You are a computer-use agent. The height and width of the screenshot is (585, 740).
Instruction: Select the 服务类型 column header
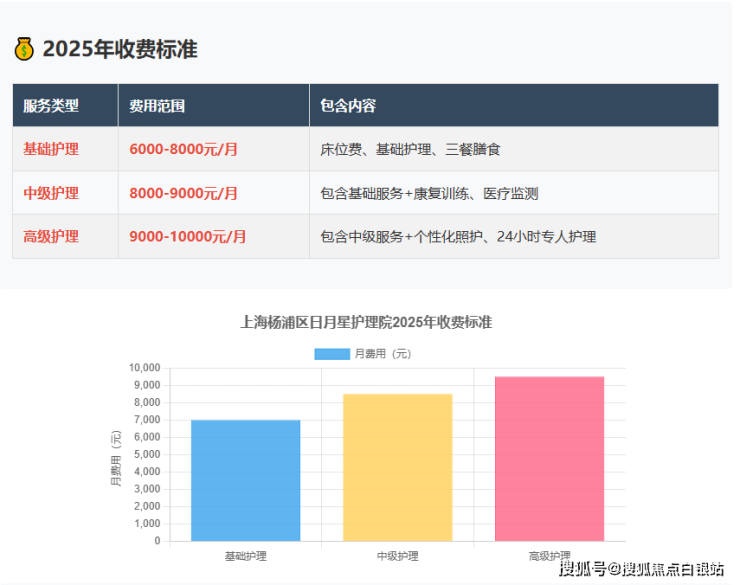point(51,106)
